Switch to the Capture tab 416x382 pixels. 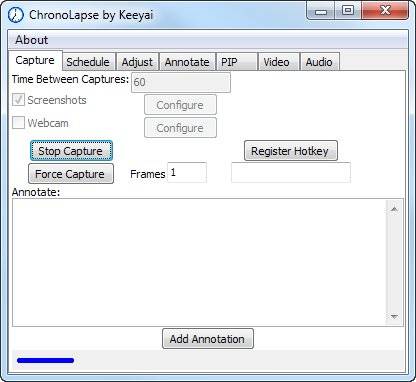point(35,60)
